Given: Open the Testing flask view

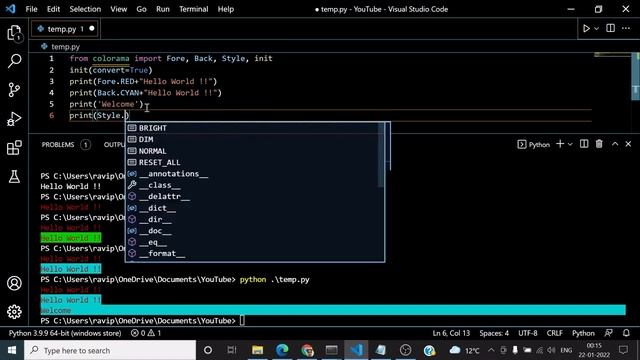Looking at the screenshot, I should (x=14, y=176).
